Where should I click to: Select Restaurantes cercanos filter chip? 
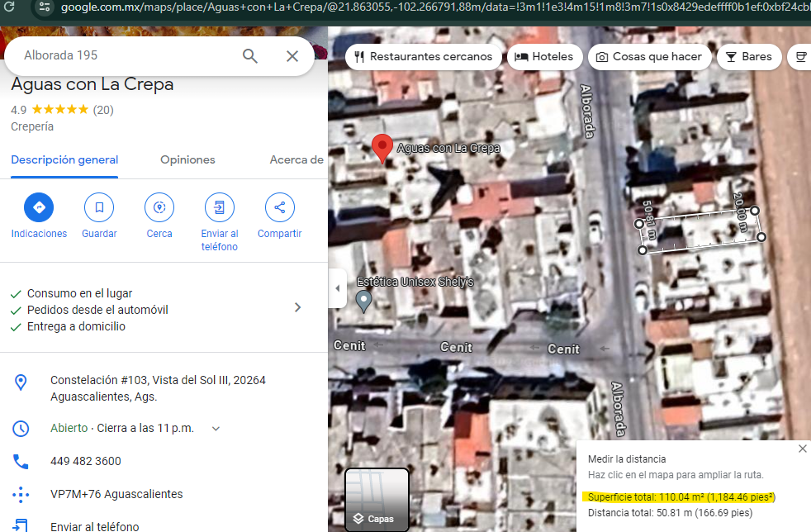423,57
